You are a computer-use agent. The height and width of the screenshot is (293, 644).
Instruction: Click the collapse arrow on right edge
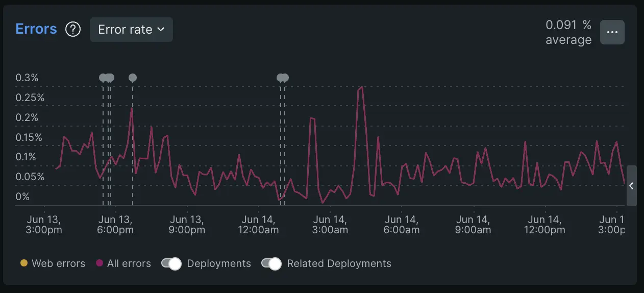pyautogui.click(x=631, y=186)
